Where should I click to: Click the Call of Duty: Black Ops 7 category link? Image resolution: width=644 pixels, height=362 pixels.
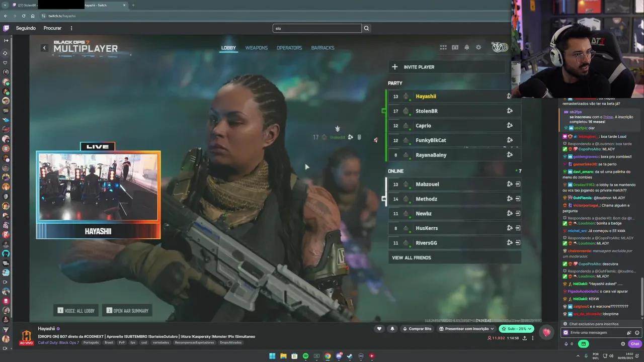pos(58,342)
